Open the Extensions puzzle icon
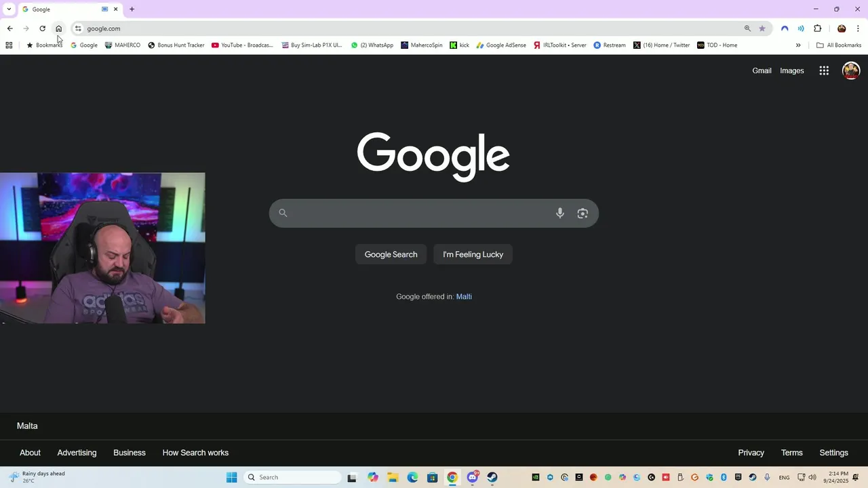This screenshot has height=488, width=868. pos(817,28)
